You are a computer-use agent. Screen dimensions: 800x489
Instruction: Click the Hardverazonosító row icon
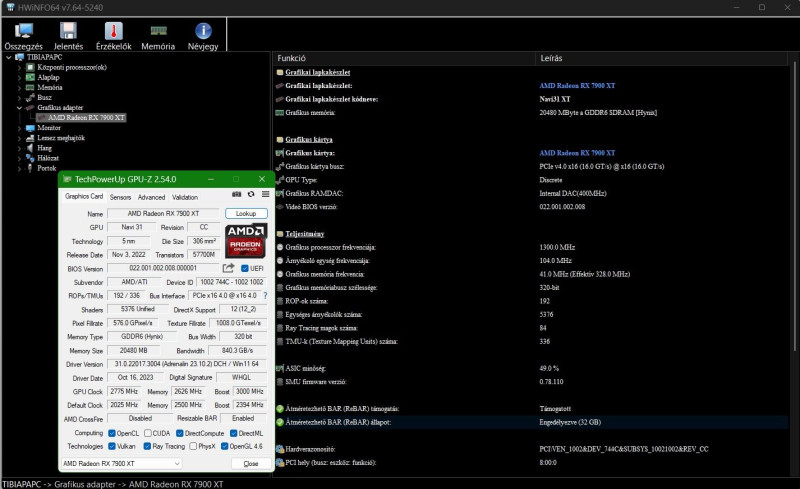point(280,449)
